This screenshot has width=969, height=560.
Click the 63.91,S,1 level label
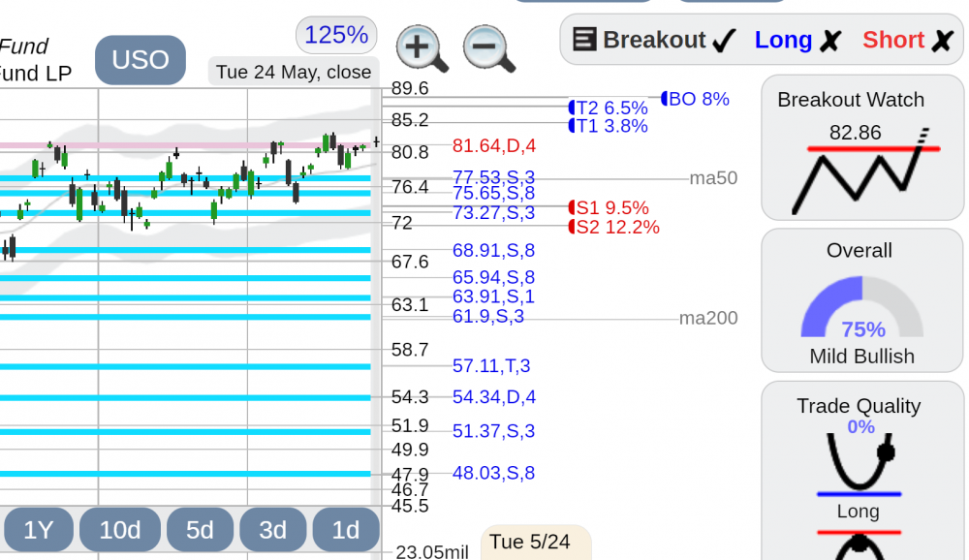[x=493, y=296]
